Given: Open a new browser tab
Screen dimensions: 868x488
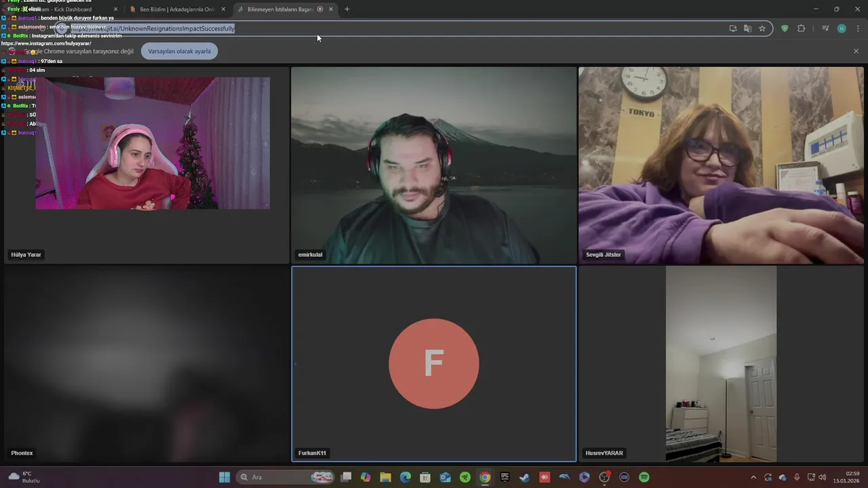Looking at the screenshot, I should pos(347,9).
